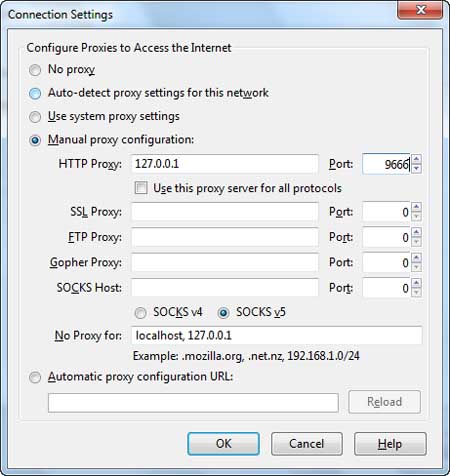Decrease the HTTP Proxy port with down arrow
The height and width of the screenshot is (476, 450).
point(416,169)
